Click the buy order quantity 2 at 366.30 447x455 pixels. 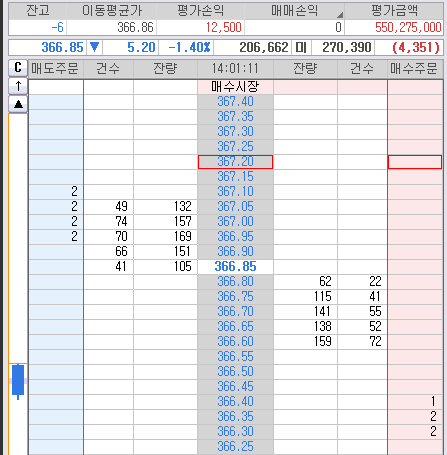(415, 431)
